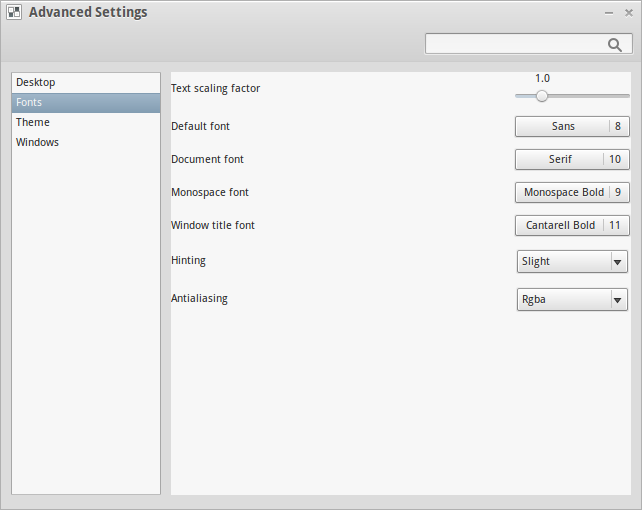Expand the Hinting dropdown set to Slight

[x=572, y=261]
